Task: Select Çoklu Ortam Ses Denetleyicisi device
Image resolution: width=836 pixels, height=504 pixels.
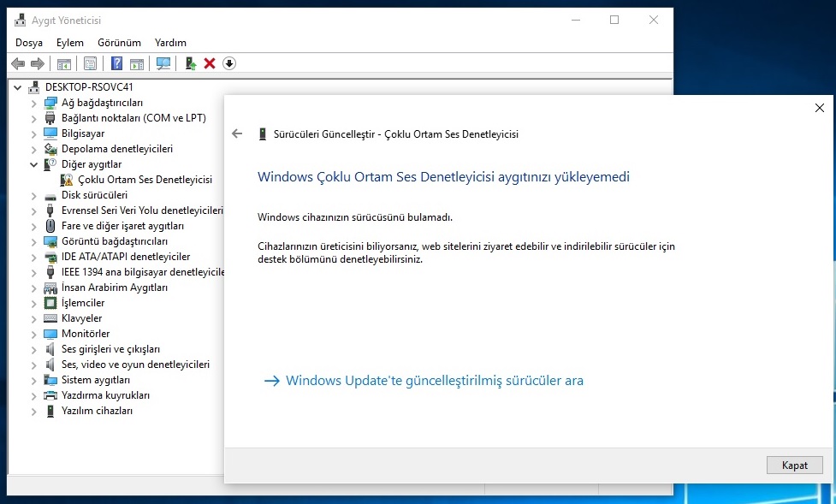Action: tap(145, 180)
